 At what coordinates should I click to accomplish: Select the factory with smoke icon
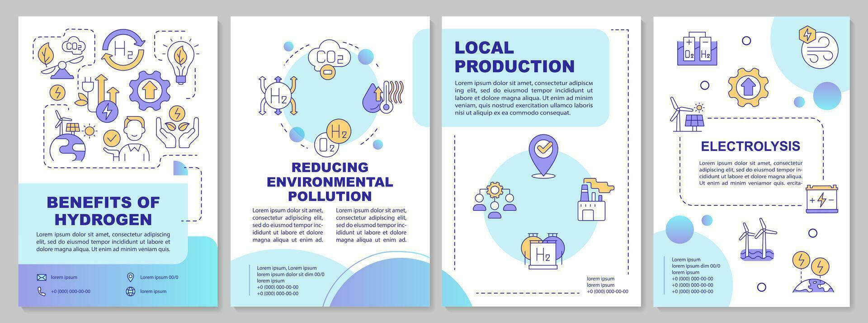(596, 199)
